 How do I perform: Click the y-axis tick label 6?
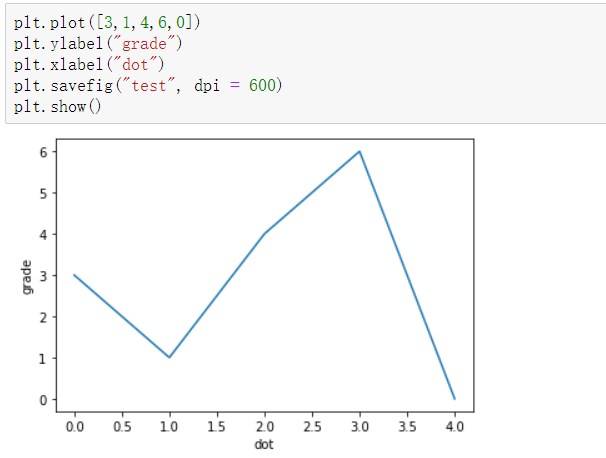point(43,152)
